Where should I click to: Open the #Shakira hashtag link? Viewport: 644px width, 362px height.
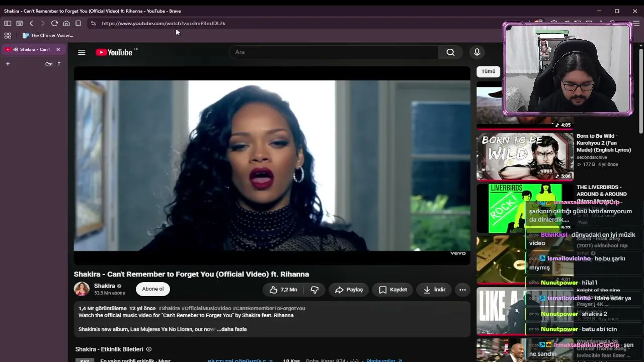[169, 308]
